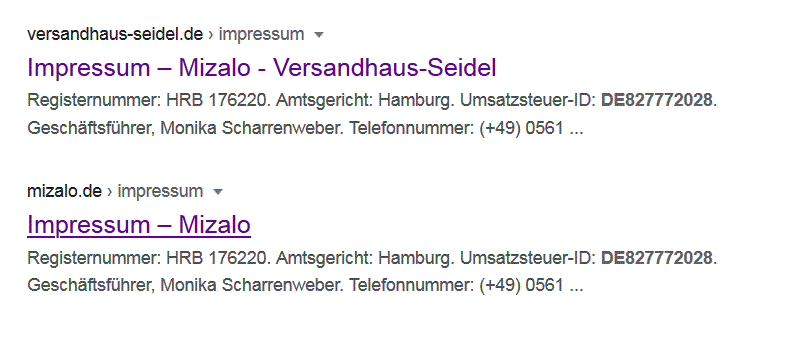Click bold DE827772028 in mizalo.de result

657,257
